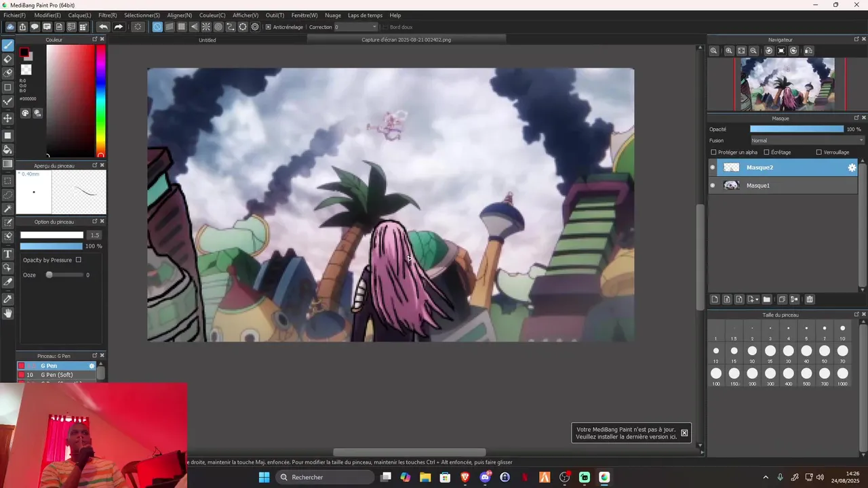This screenshot has height=488, width=868.
Task: Pick the rectangular Select tool
Action: (x=8, y=181)
